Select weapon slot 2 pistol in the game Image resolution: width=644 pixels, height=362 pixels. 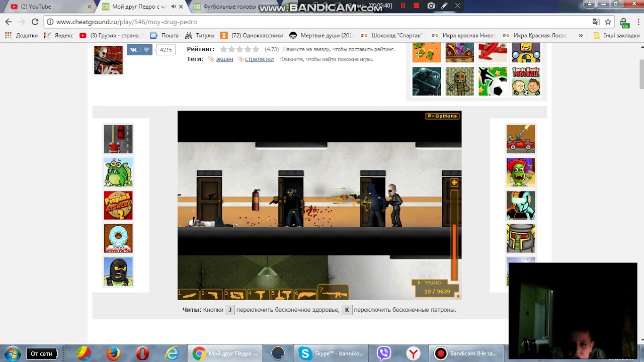pos(212,294)
